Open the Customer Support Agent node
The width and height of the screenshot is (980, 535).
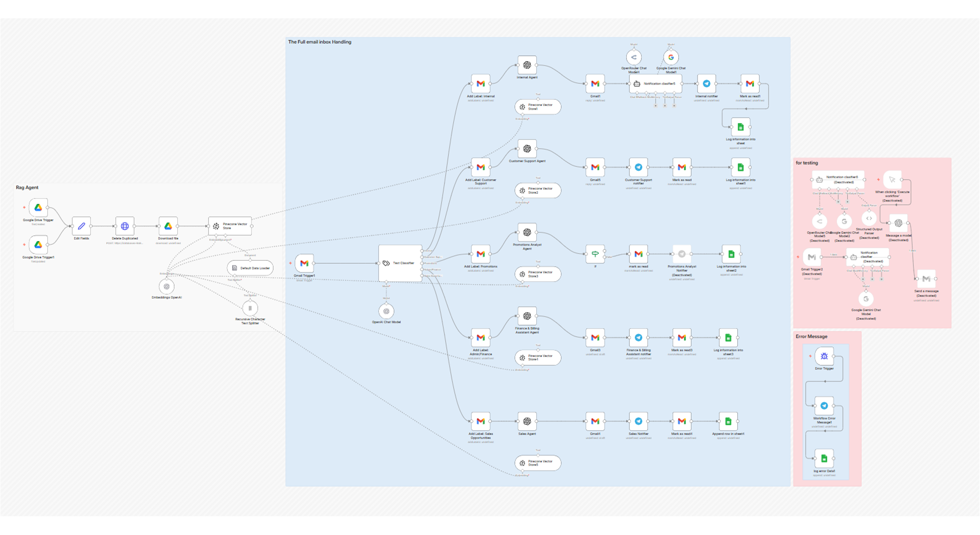(x=527, y=148)
